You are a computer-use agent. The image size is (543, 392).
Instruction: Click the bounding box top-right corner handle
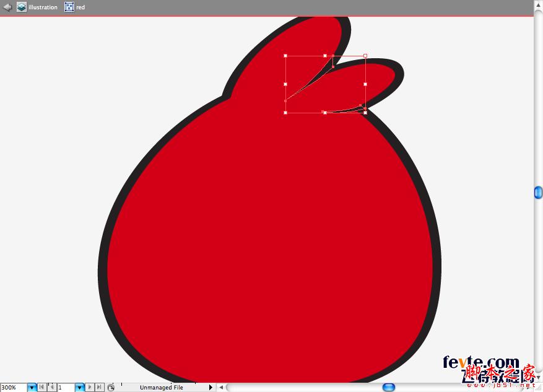(365, 56)
